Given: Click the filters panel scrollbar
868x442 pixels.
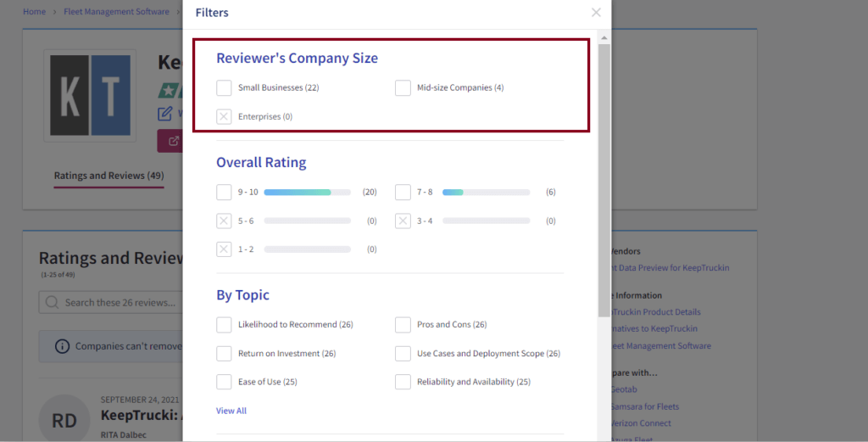Looking at the screenshot, I should point(604,180).
